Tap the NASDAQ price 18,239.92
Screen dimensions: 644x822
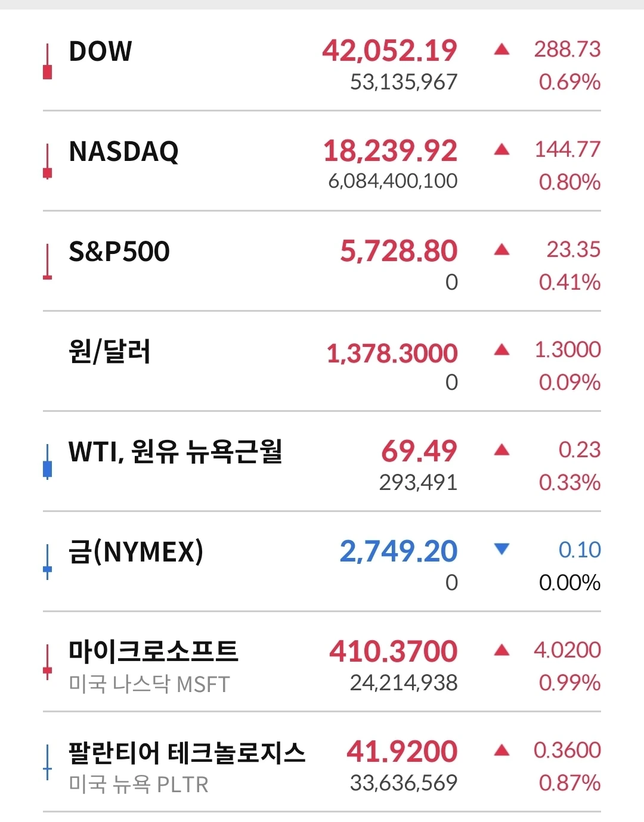(x=391, y=151)
